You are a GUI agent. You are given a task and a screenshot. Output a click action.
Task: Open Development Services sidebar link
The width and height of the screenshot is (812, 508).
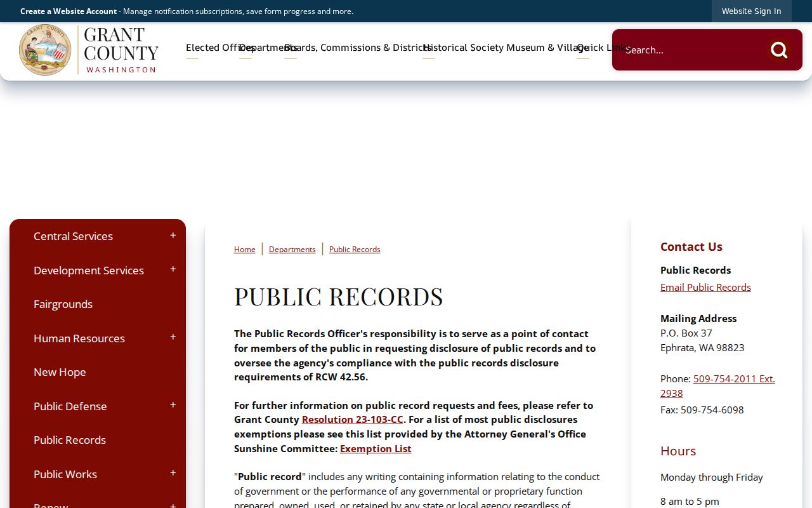pyautogui.click(x=89, y=271)
